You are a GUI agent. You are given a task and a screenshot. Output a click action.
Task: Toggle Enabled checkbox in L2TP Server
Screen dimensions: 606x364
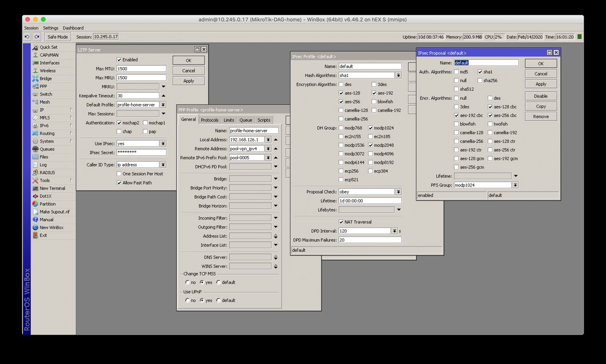119,60
